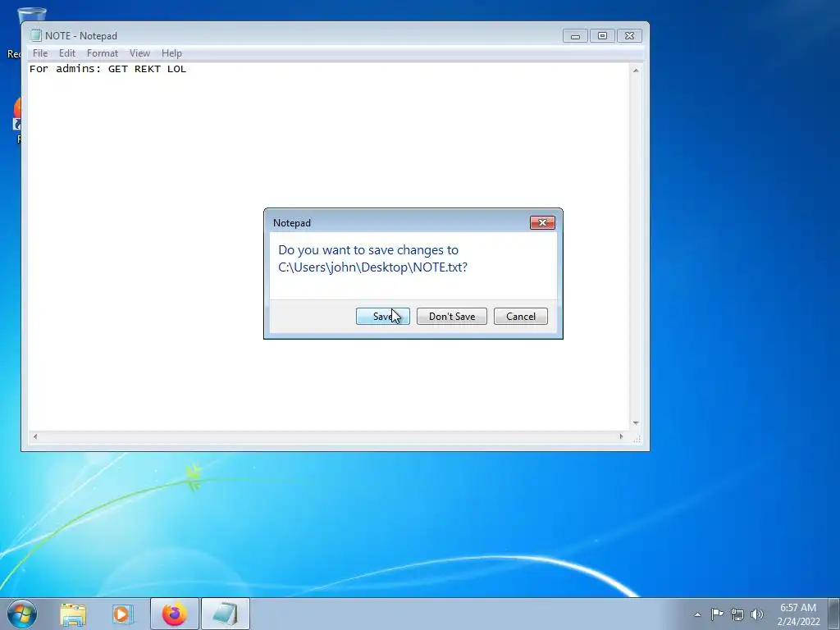Image resolution: width=840 pixels, height=630 pixels.
Task: Switch to Firefox in the taskbar
Action: pyautogui.click(x=175, y=614)
